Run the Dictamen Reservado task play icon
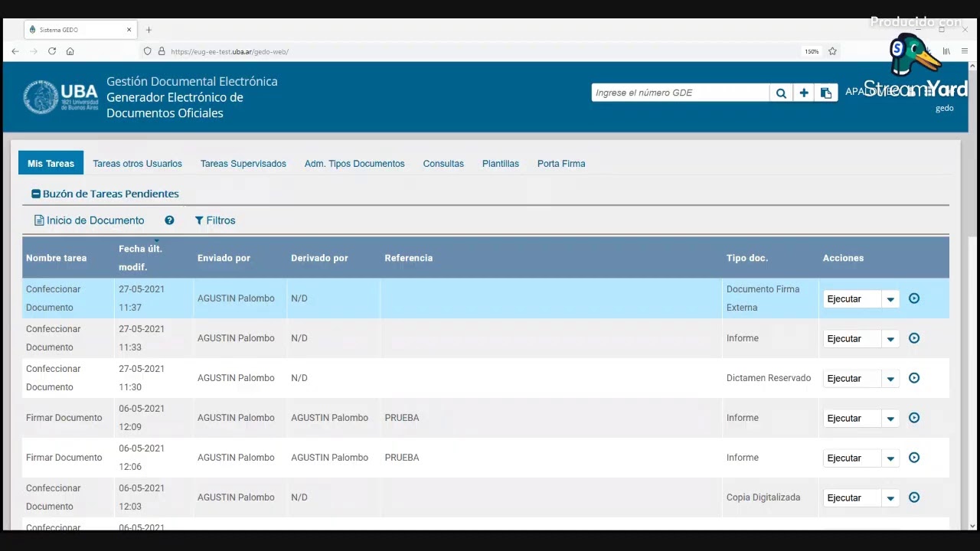The image size is (980, 551). click(914, 378)
